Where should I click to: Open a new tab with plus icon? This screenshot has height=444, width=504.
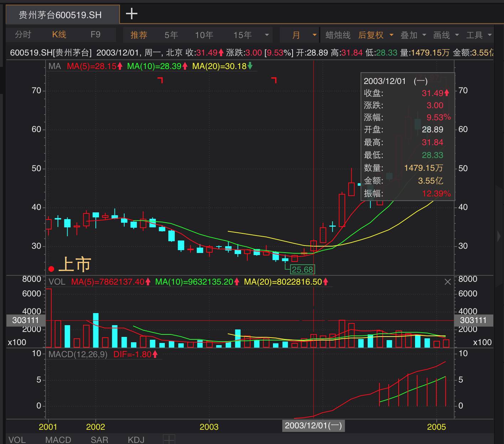pos(132,14)
